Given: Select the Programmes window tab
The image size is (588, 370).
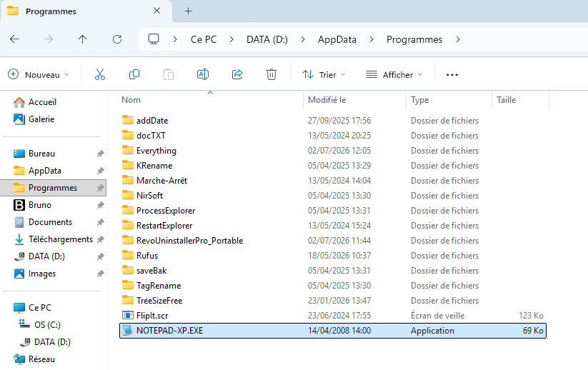Looking at the screenshot, I should pyautogui.click(x=86, y=11).
